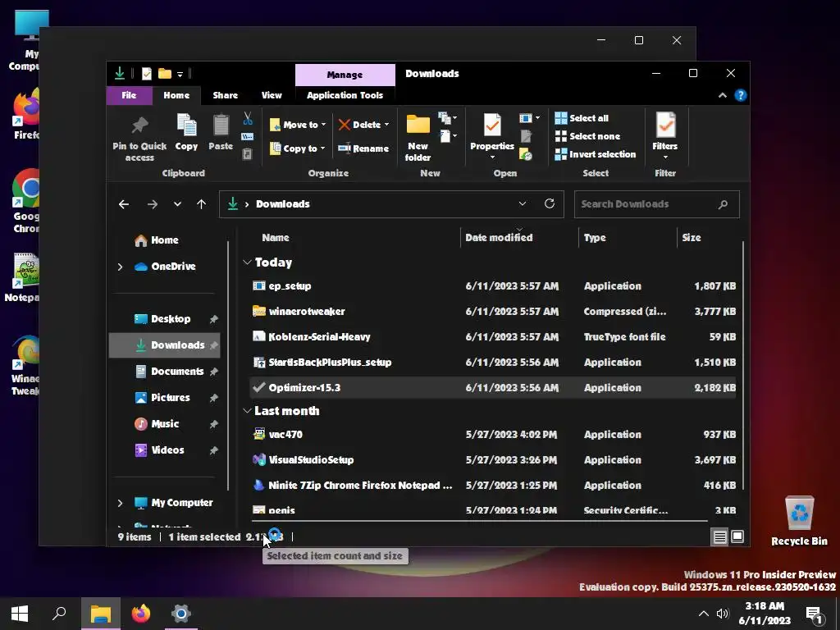The height and width of the screenshot is (630, 840).
Task: Open the address bar history dropdown
Action: pyautogui.click(x=523, y=203)
